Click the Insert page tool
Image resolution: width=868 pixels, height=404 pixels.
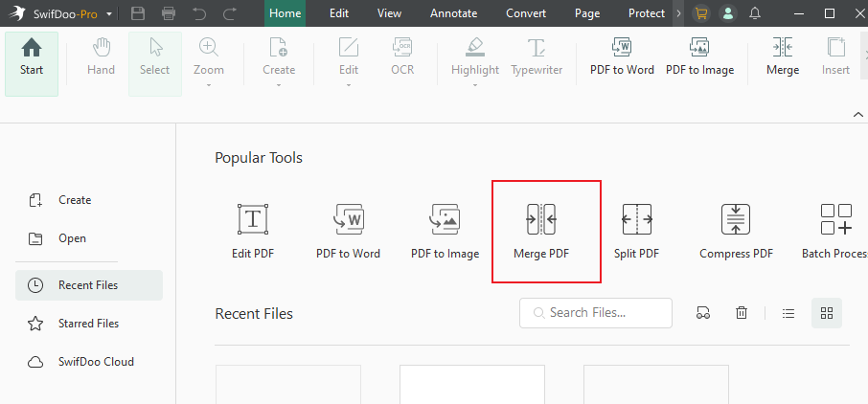pos(835,57)
